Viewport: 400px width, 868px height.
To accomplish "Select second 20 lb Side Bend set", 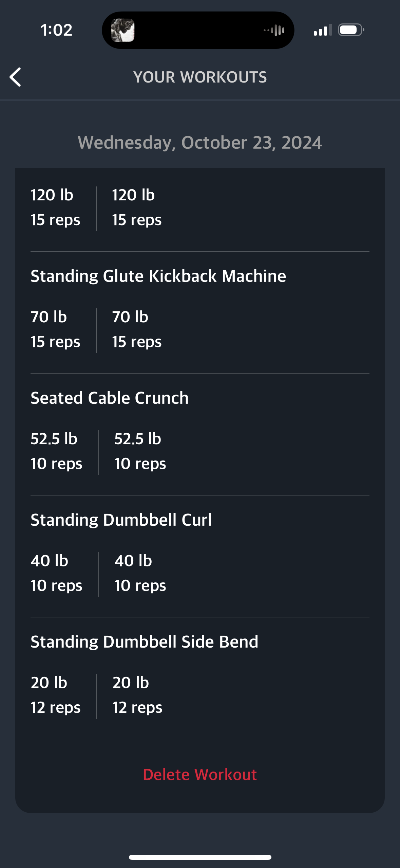I will pos(137,695).
